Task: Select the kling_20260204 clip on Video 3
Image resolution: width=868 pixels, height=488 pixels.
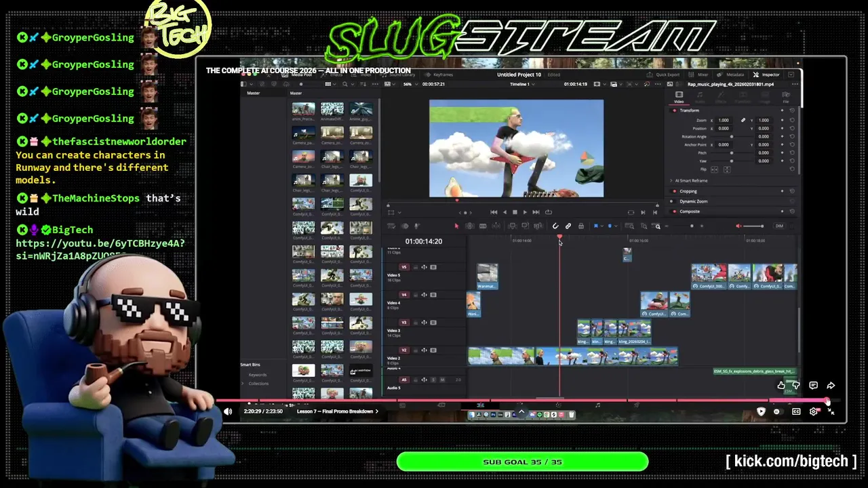Action: (634, 332)
